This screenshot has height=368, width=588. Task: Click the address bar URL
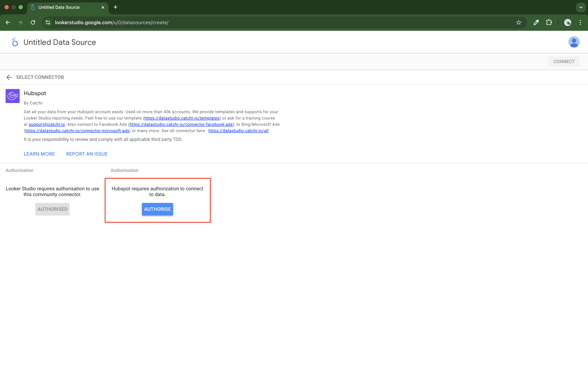coord(111,22)
